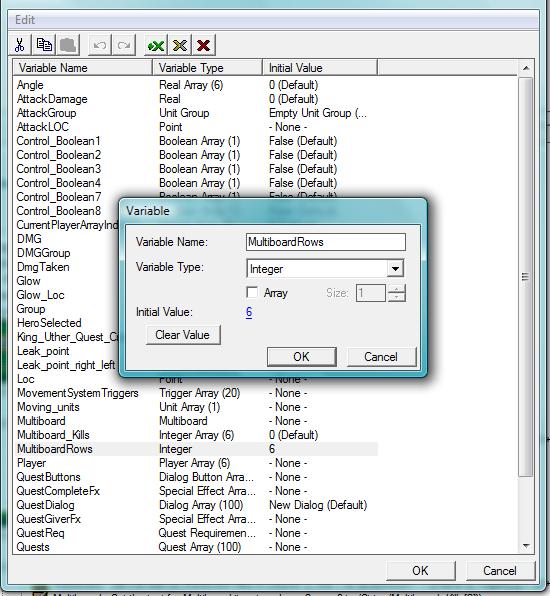The image size is (550, 596).
Task: Sort by Initial Value column header
Action: pyautogui.click(x=320, y=68)
